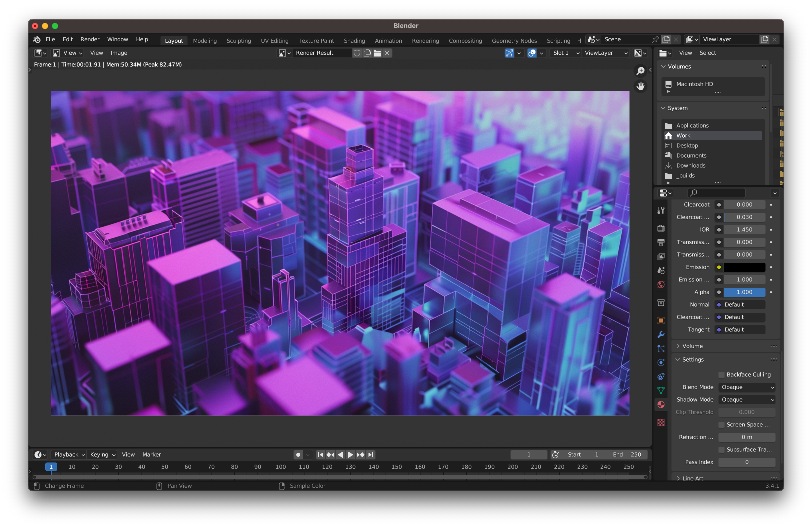Open the Slot 1 dropdown
This screenshot has width=812, height=528.
[565, 53]
